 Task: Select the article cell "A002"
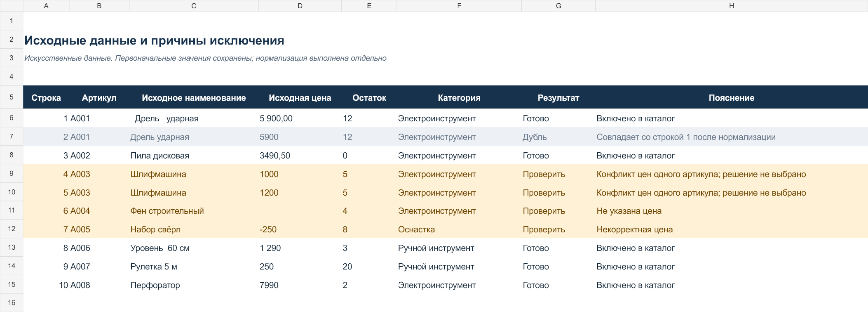(x=99, y=156)
